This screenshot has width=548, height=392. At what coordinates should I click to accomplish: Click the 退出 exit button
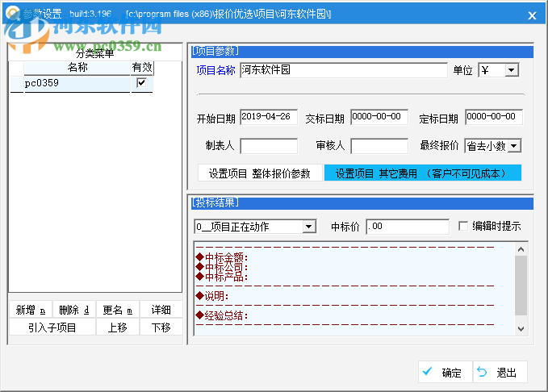(x=500, y=372)
